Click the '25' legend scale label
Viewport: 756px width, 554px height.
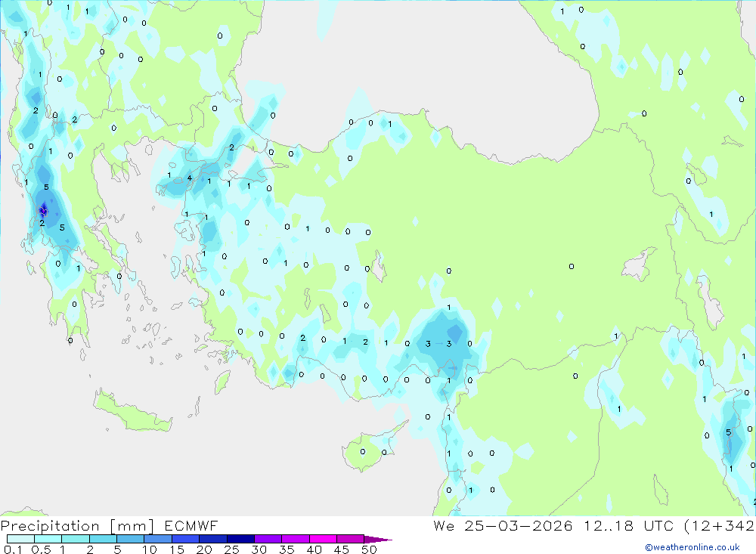[232, 549]
